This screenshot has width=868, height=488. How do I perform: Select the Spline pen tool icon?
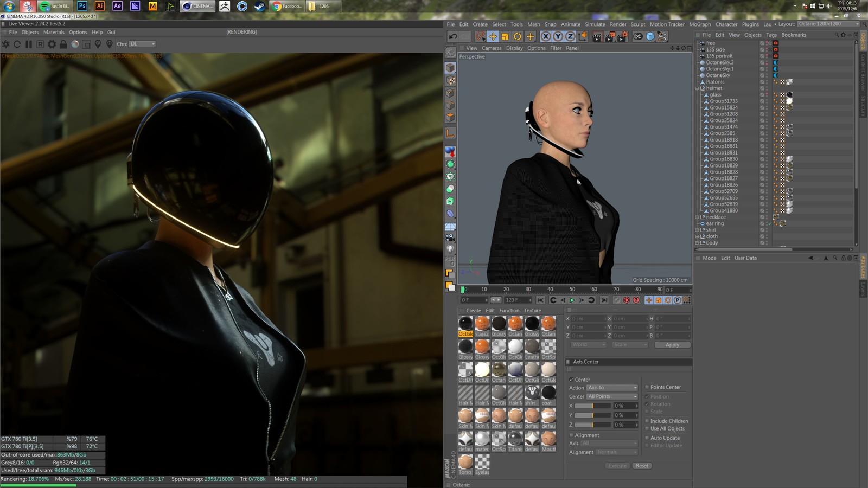coord(662,36)
